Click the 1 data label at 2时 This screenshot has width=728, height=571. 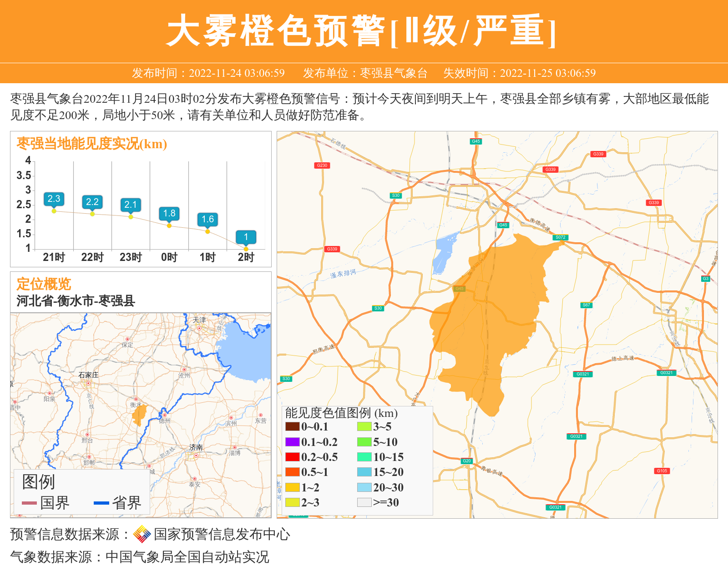pyautogui.click(x=246, y=237)
